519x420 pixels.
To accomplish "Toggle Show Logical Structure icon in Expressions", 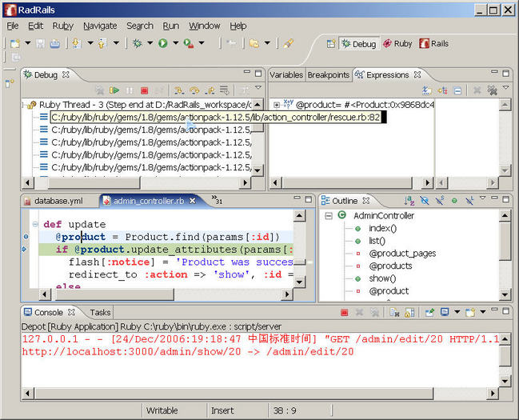I will point(442,90).
